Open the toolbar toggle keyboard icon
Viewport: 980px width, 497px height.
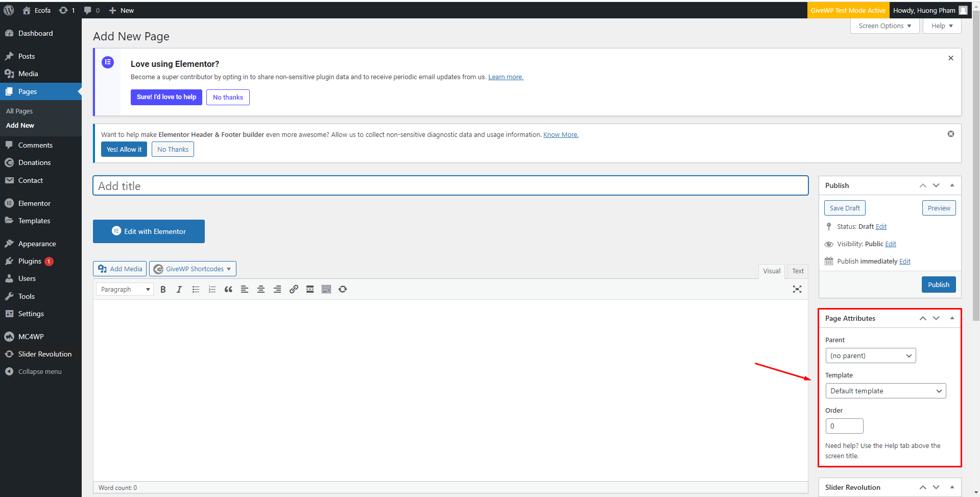[x=326, y=290]
